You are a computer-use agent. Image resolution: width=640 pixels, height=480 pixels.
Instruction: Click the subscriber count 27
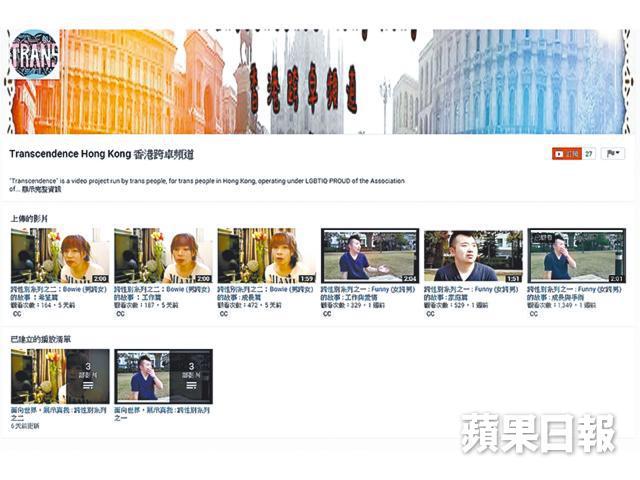pyautogui.click(x=589, y=154)
